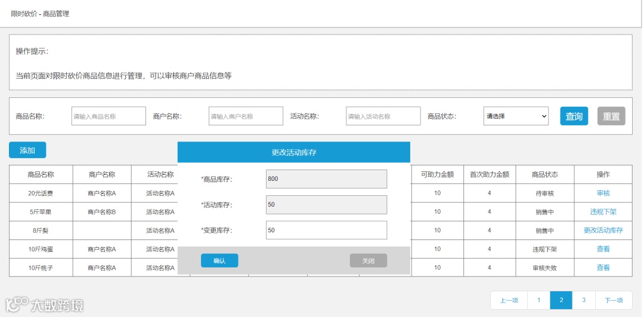
Task: Focus the 活动名称 search input
Action: [383, 116]
